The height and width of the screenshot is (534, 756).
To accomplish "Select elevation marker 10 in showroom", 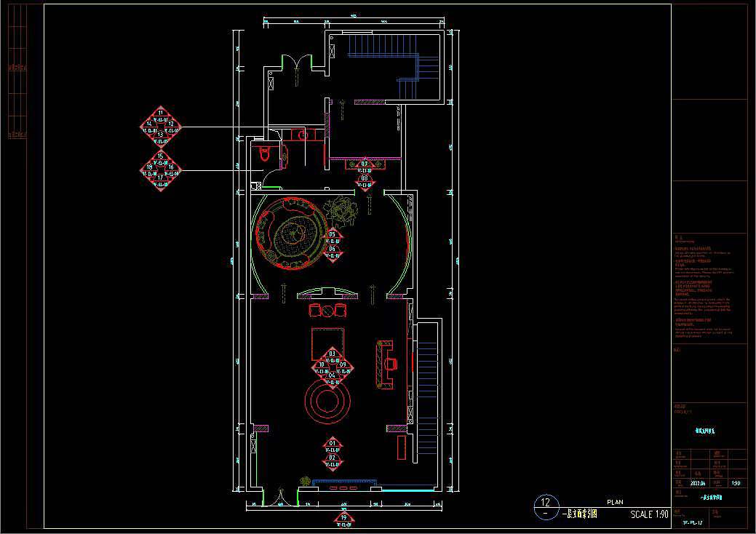I will pyautogui.click(x=321, y=367).
